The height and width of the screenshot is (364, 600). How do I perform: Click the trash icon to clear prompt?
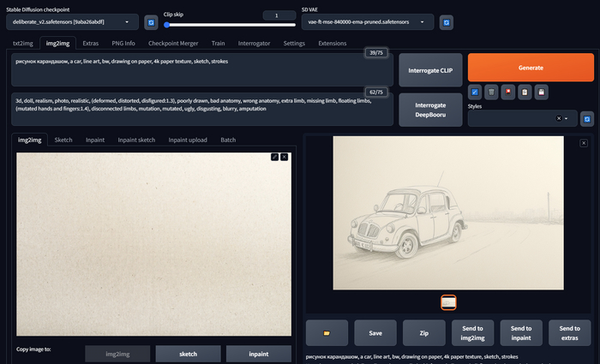point(491,92)
